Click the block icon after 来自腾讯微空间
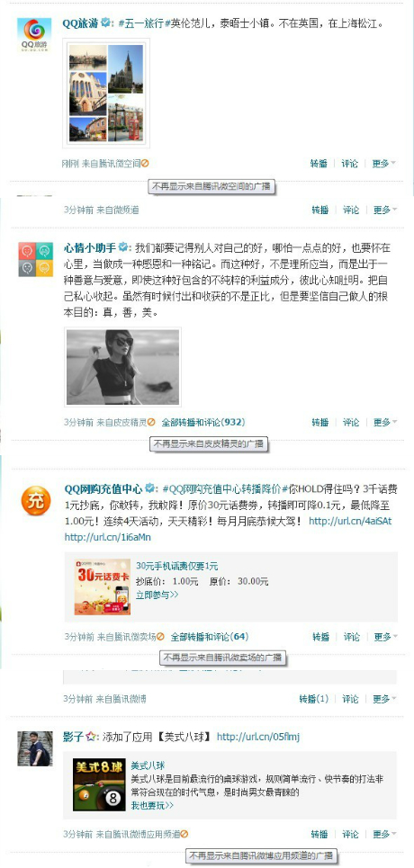Image resolution: width=414 pixels, height=868 pixels. pyautogui.click(x=145, y=164)
